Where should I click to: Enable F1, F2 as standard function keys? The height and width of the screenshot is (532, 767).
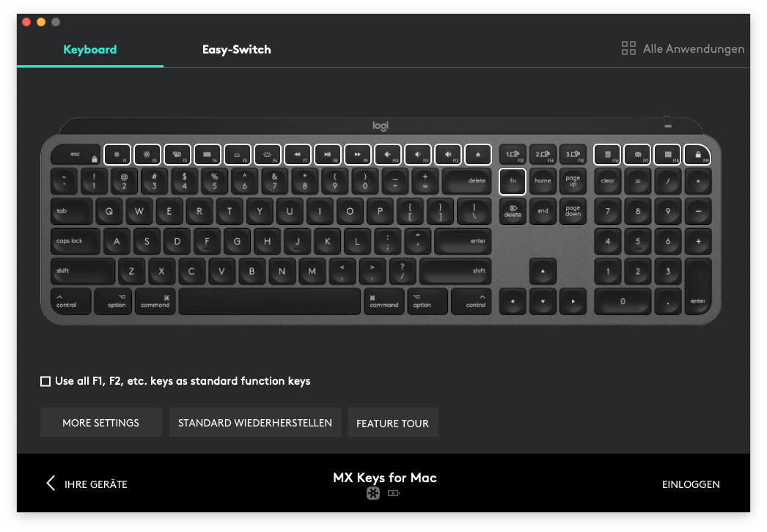pos(45,381)
